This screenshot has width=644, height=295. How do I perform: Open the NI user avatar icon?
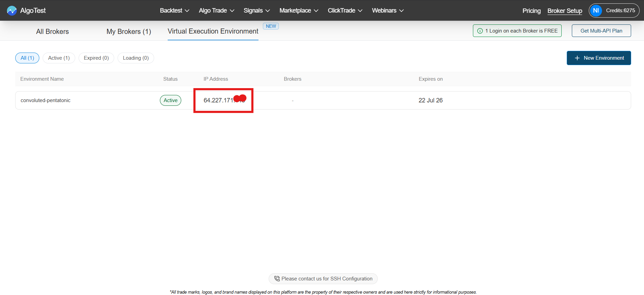coord(596,11)
